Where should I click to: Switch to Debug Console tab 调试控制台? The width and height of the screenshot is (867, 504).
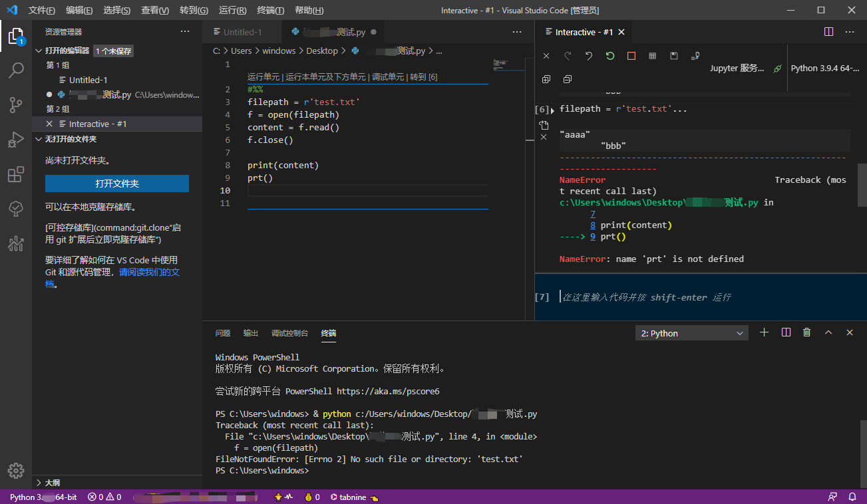click(x=289, y=333)
